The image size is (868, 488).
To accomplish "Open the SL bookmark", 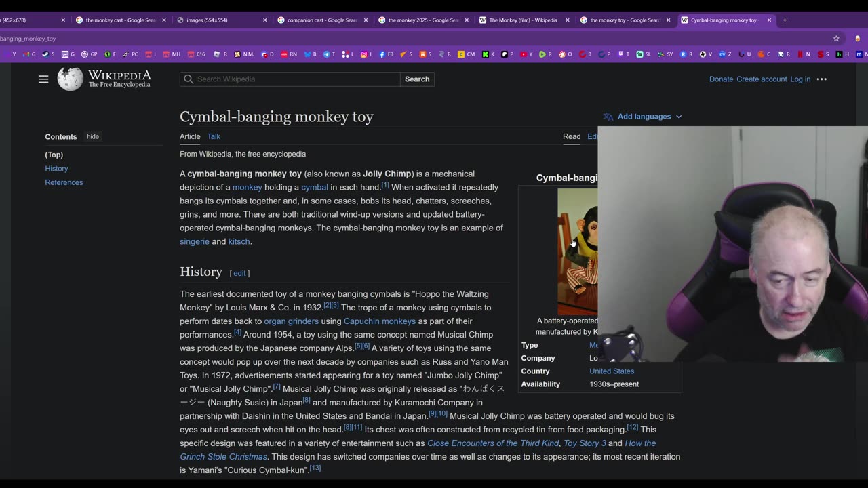I will [644, 54].
